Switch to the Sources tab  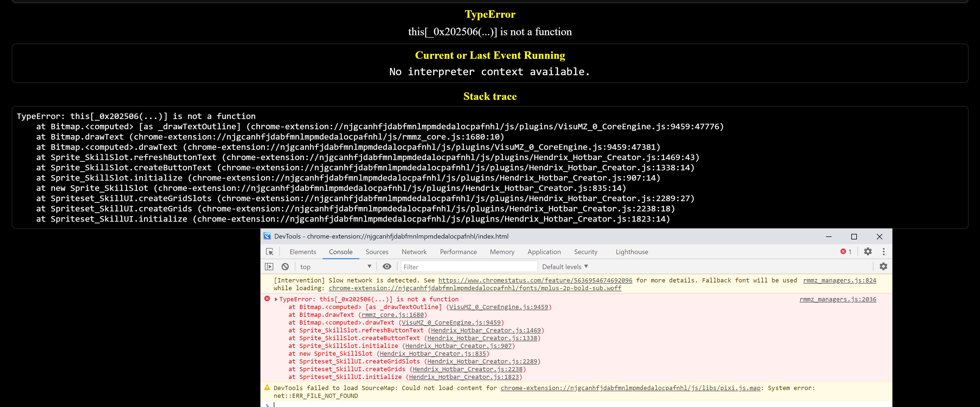coord(377,252)
